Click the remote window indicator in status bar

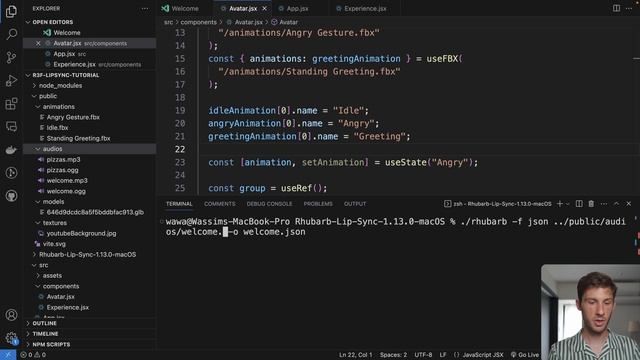click(x=8, y=355)
